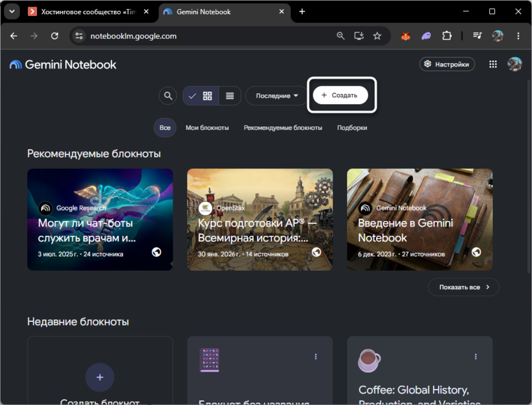This screenshot has height=405, width=532.
Task: Click globe icon on Введение в Gemini card
Action: [x=476, y=252]
